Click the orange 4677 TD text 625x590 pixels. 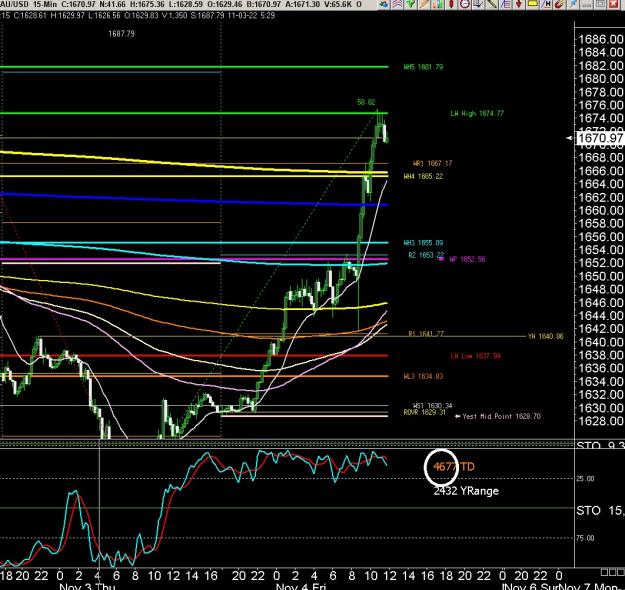pos(454,467)
